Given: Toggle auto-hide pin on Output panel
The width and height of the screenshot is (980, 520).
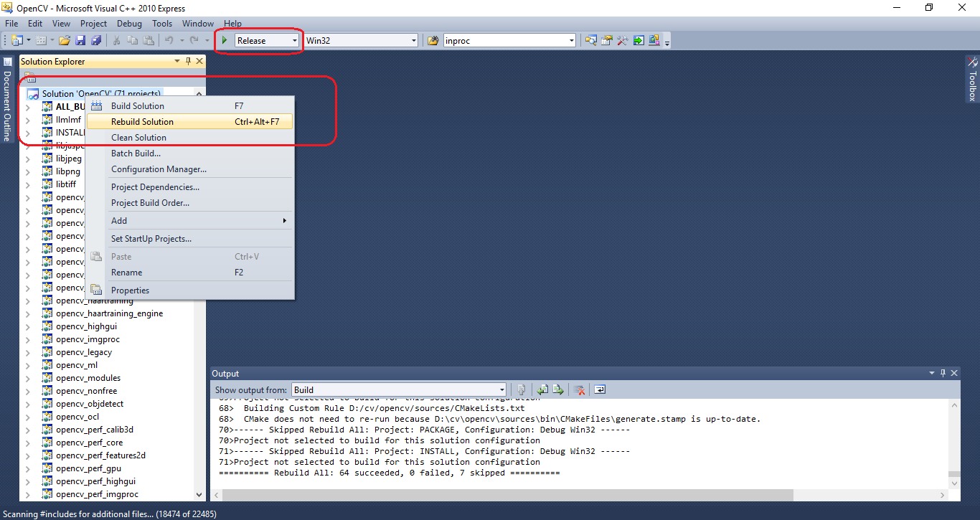Looking at the screenshot, I should click(943, 373).
